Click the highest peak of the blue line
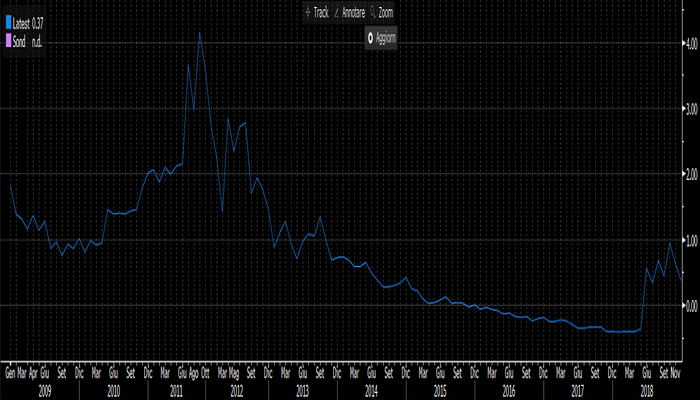The width and height of the screenshot is (700, 400). click(x=200, y=33)
